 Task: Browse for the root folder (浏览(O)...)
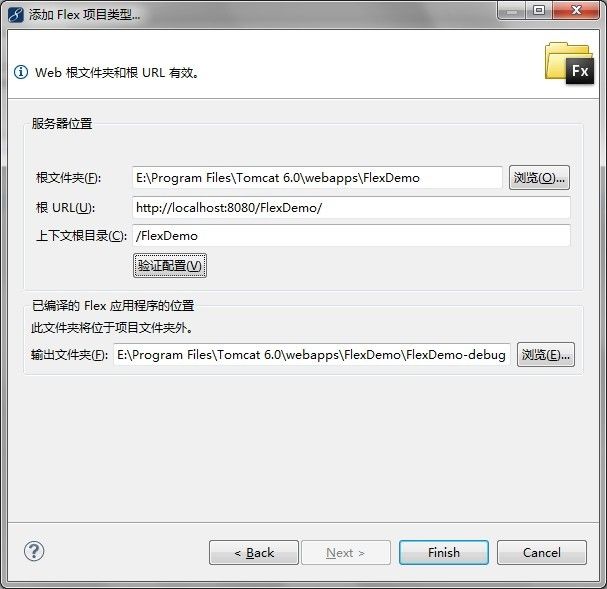pyautogui.click(x=539, y=178)
